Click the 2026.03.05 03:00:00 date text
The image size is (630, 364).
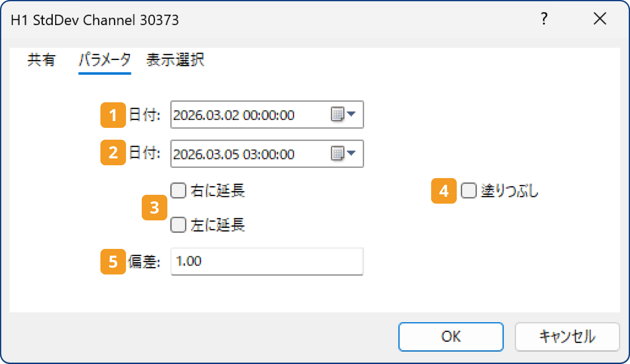[234, 154]
